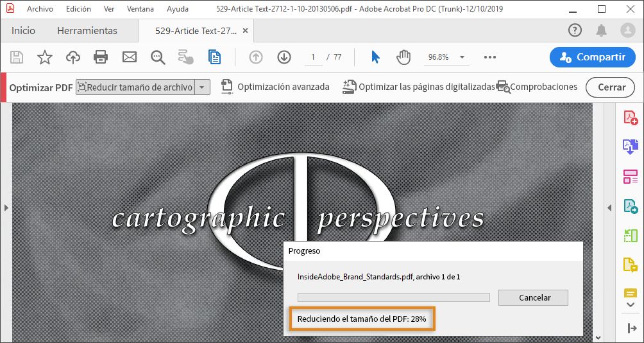Open Comprobaciones preflight

point(537,87)
